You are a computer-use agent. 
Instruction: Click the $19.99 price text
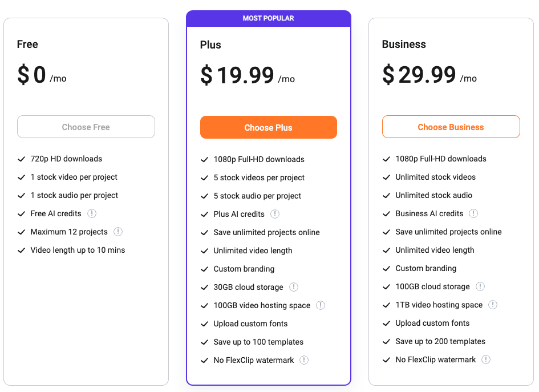238,75
